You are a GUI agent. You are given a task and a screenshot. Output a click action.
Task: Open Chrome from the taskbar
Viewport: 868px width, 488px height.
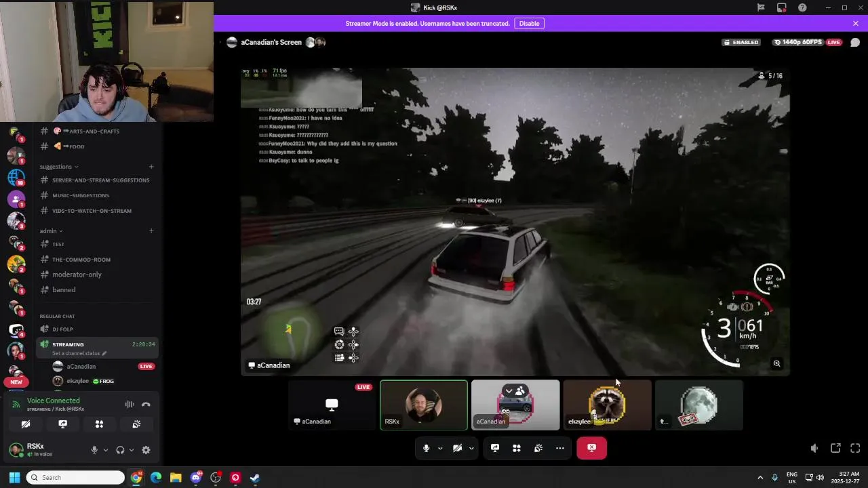click(136, 478)
